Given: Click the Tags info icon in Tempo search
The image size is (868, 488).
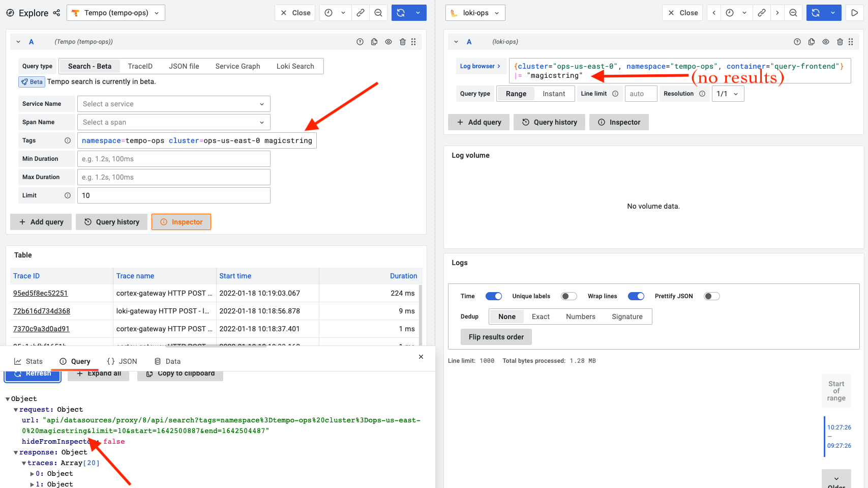Looking at the screenshot, I should coord(68,140).
